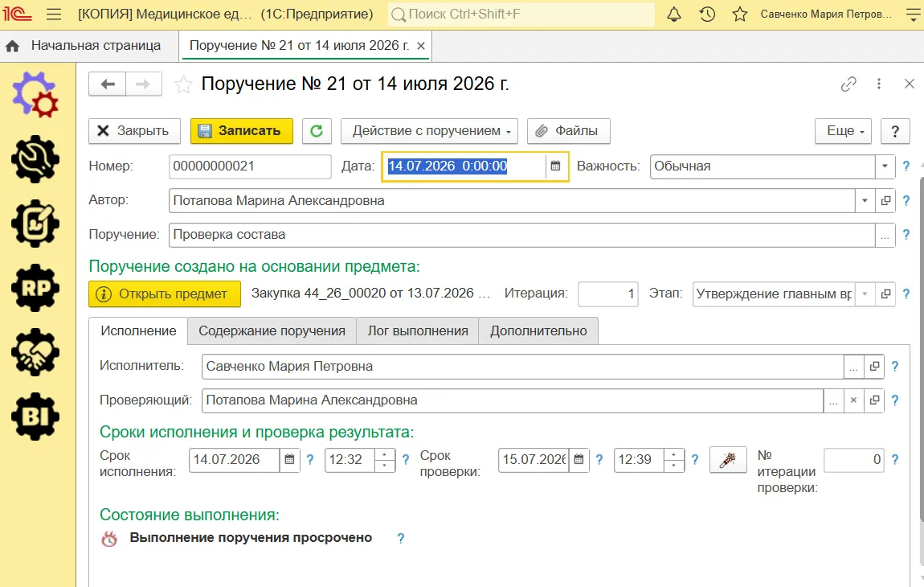Click the vertical scrollbar of the form
This screenshot has height=587, width=924.
(x=921, y=348)
